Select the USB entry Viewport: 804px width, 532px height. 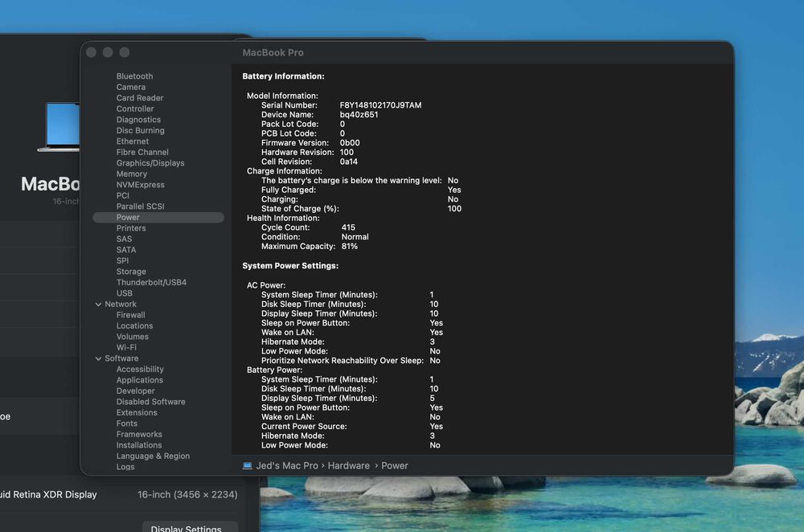coord(124,293)
